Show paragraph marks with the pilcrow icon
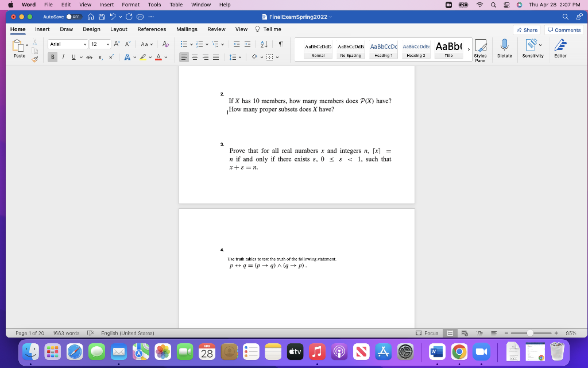Viewport: 588px width, 368px height. pyautogui.click(x=280, y=45)
